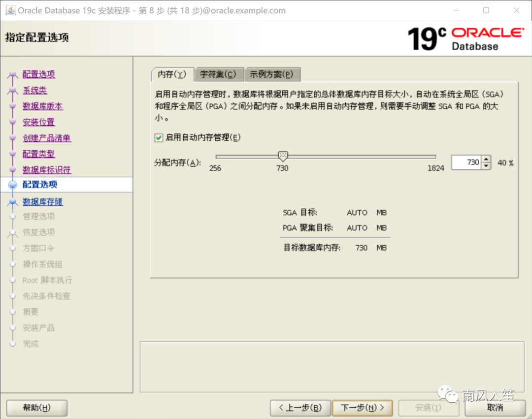Switch to the 内存(Y) tab
The image size is (532, 419).
tap(172, 74)
